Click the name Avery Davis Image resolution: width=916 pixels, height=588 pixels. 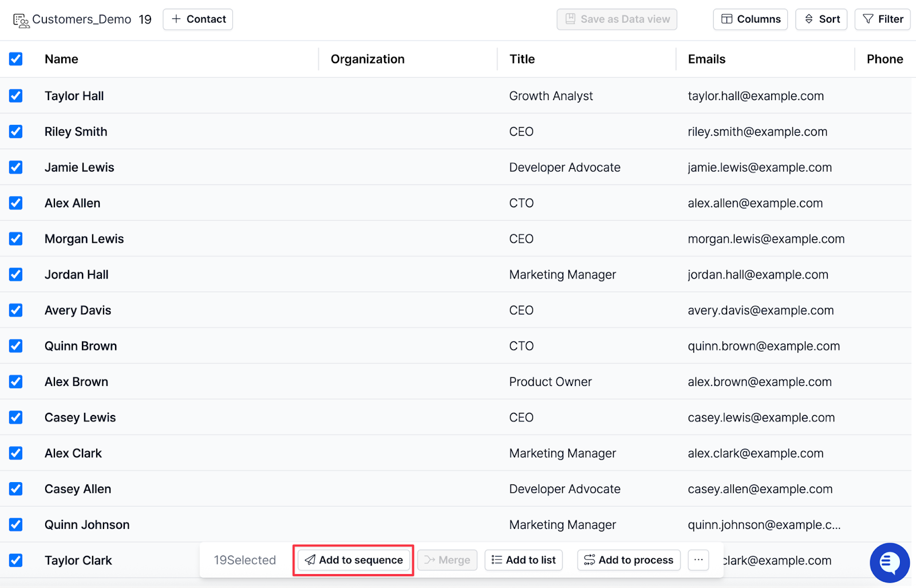(x=78, y=310)
